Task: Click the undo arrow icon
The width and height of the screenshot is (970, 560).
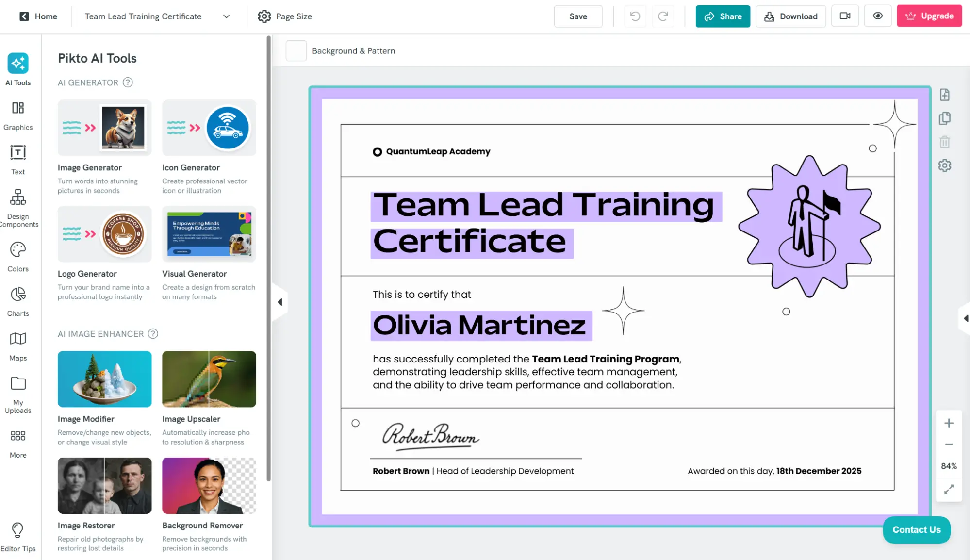Action: (x=635, y=16)
